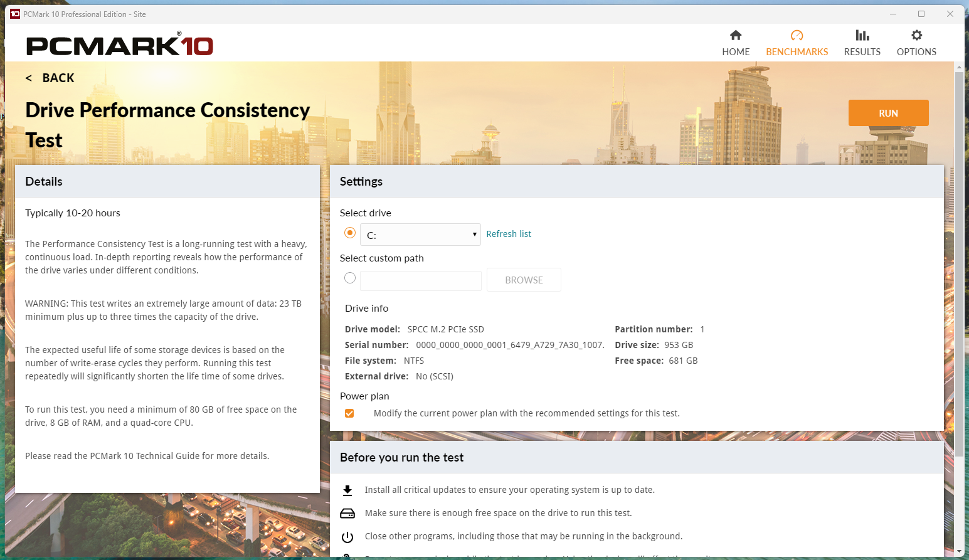Click the Drive info label
The image size is (969, 560).
click(x=366, y=309)
